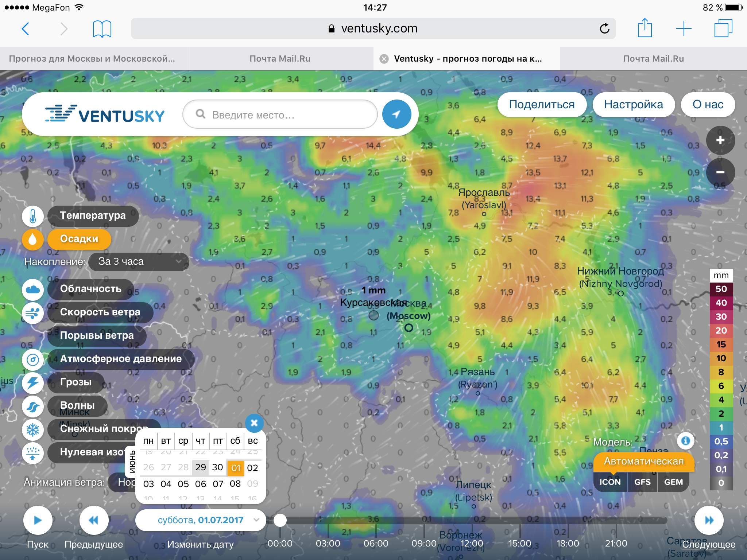Click the thunderstorms lightning icon
Screen dimensions: 747x560
33,383
